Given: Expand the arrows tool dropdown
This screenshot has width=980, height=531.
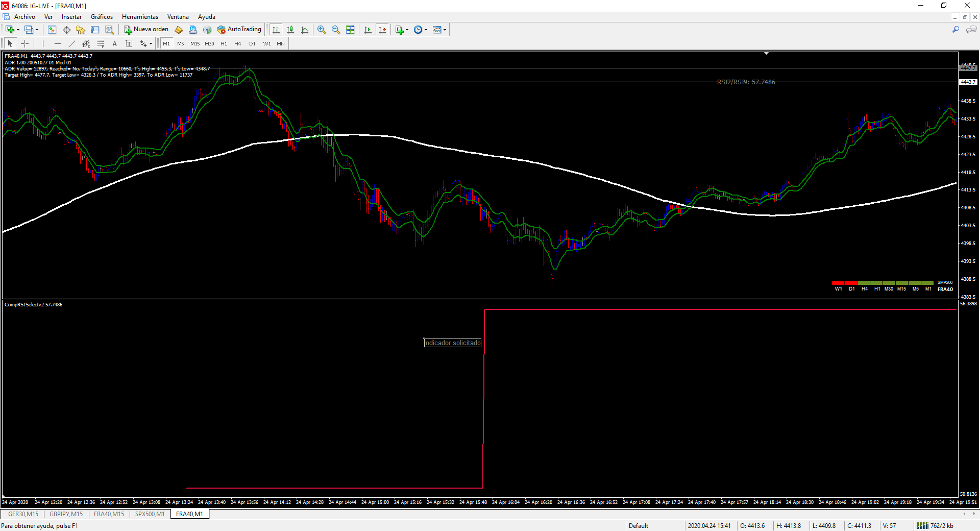Looking at the screenshot, I should (x=151, y=43).
